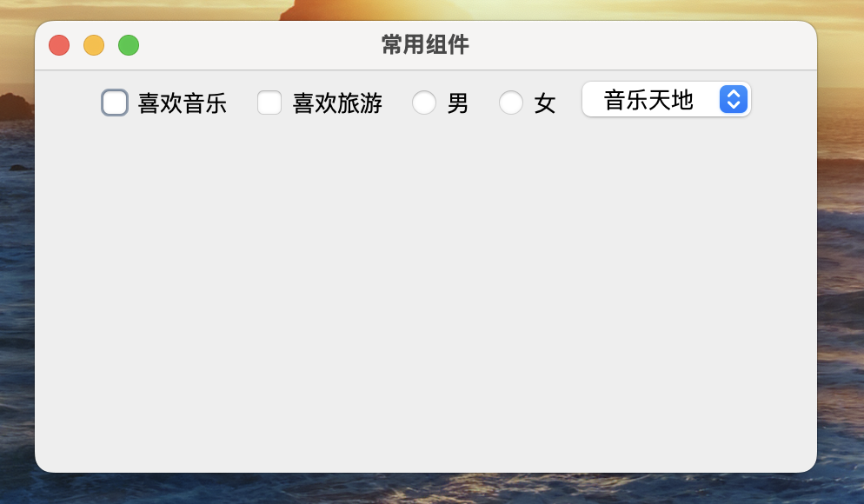Open the 音乐天地 combo box
This screenshot has width=864, height=504.
pyautogui.click(x=667, y=100)
